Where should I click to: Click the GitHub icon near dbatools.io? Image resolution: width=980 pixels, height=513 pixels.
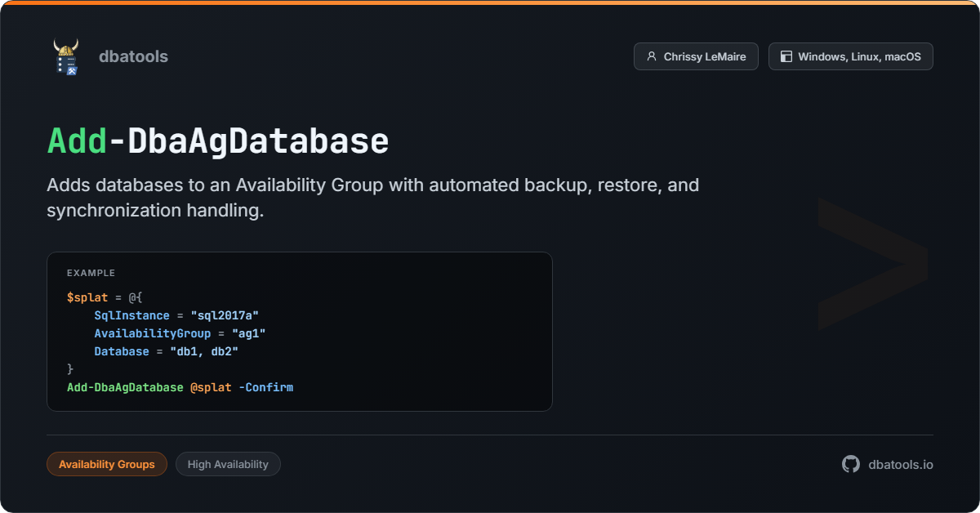click(851, 464)
